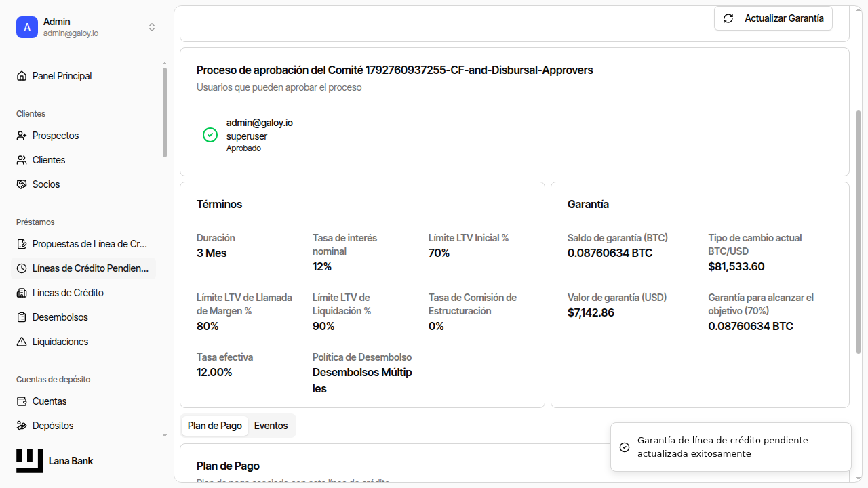This screenshot has height=488, width=868.
Task: Click the 'Aprobado' status text
Action: 243,148
